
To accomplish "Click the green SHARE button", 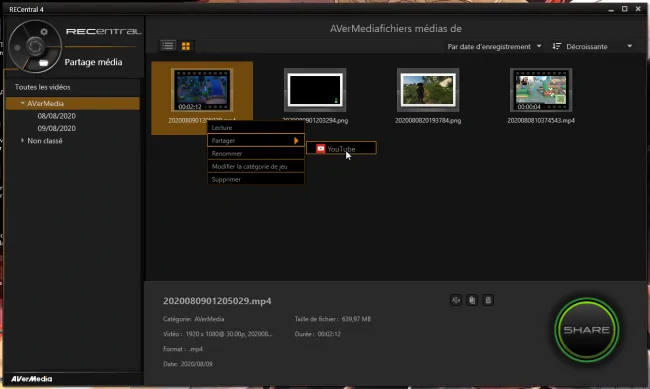I will [587, 330].
